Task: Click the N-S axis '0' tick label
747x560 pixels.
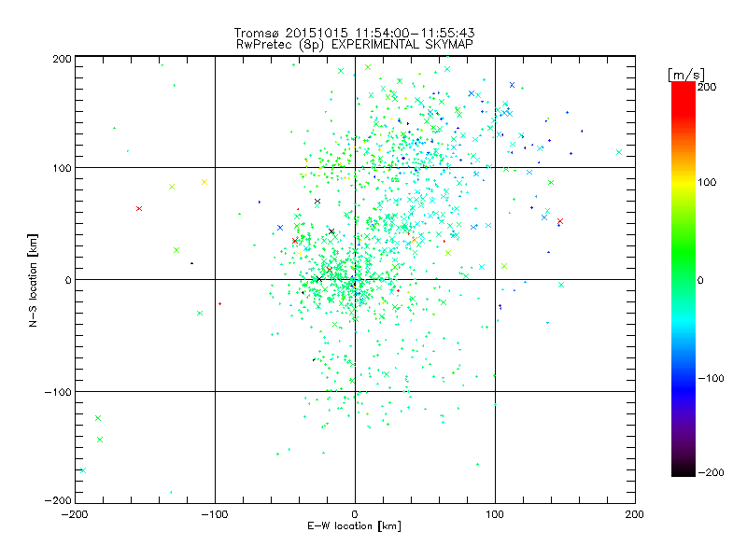Action: (x=68, y=280)
